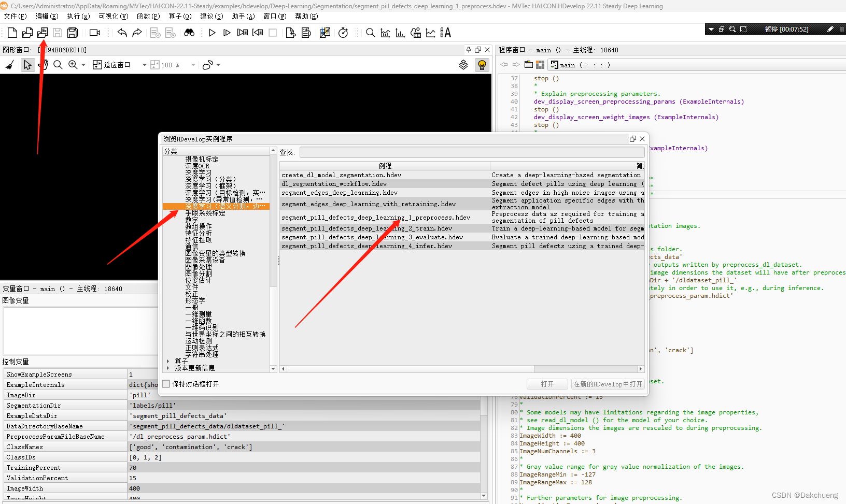Open the 助手(A) menu
The image size is (846, 504).
(x=243, y=16)
